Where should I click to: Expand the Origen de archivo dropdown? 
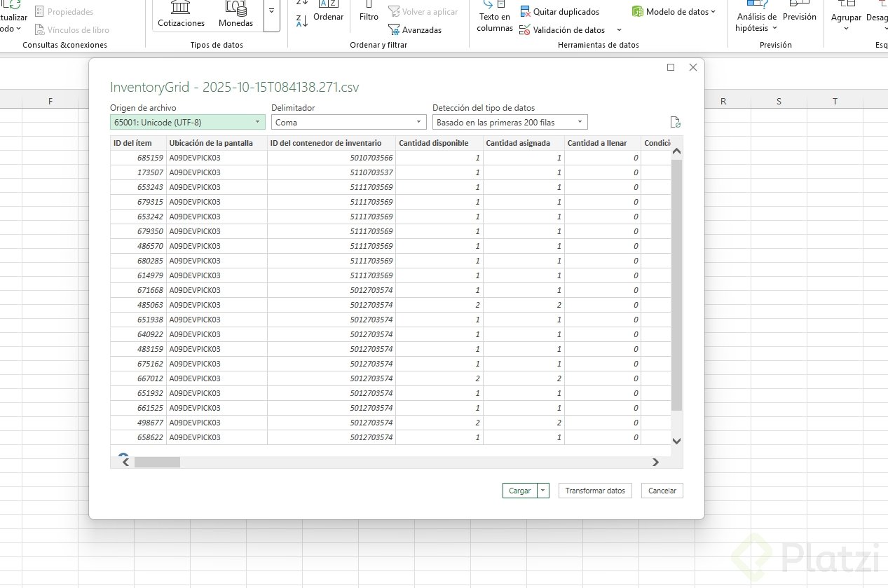point(188,123)
